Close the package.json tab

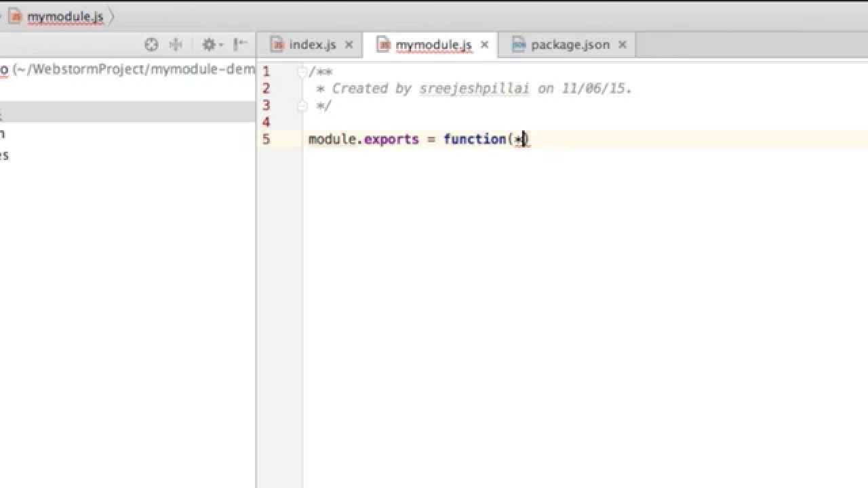[623, 45]
